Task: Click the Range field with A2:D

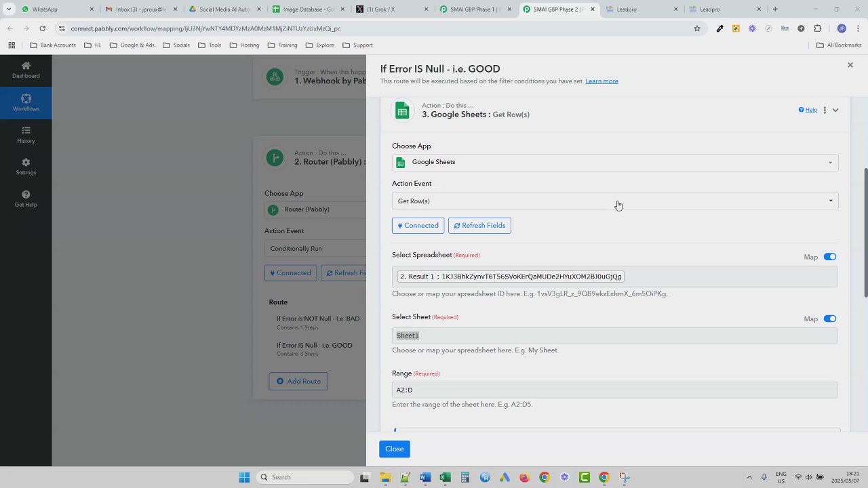Action: [614, 390]
